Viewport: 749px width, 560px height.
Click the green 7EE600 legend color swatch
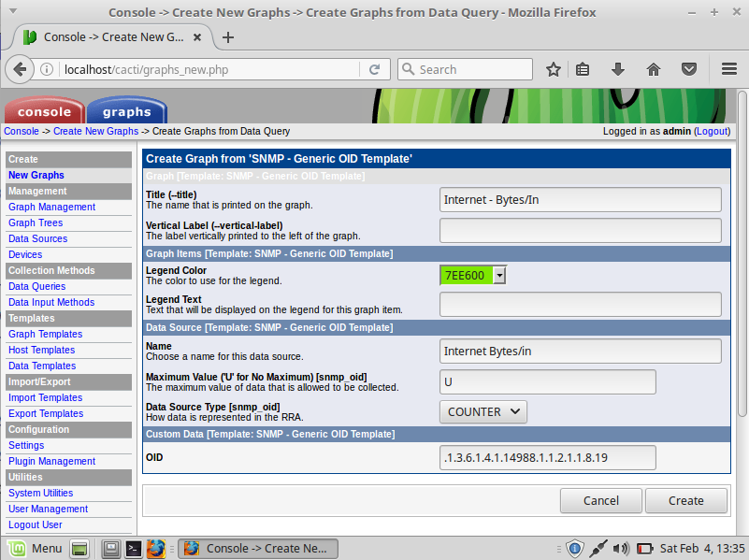pyautogui.click(x=466, y=275)
